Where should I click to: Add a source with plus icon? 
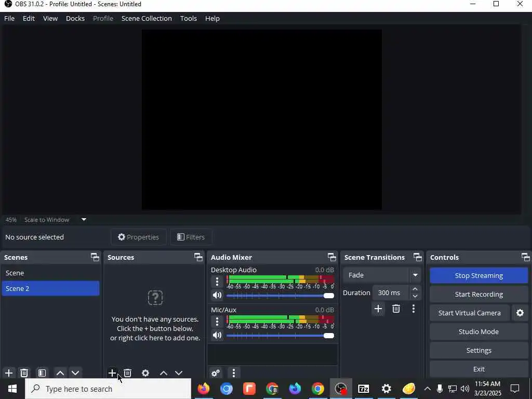coord(112,373)
